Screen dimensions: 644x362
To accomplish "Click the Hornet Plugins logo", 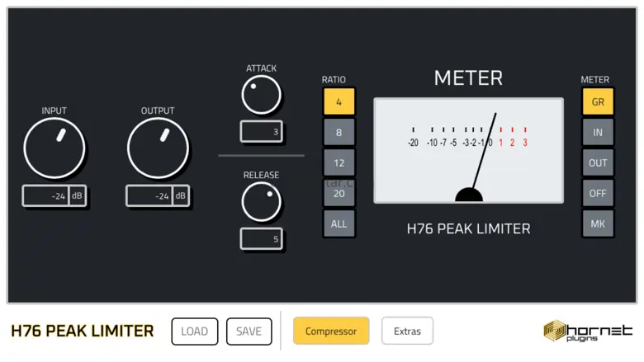I will [x=588, y=331].
